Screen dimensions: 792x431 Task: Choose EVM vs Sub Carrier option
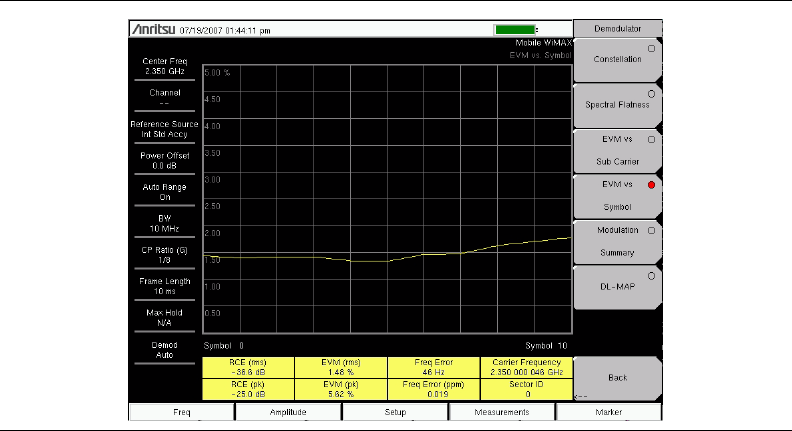click(617, 149)
